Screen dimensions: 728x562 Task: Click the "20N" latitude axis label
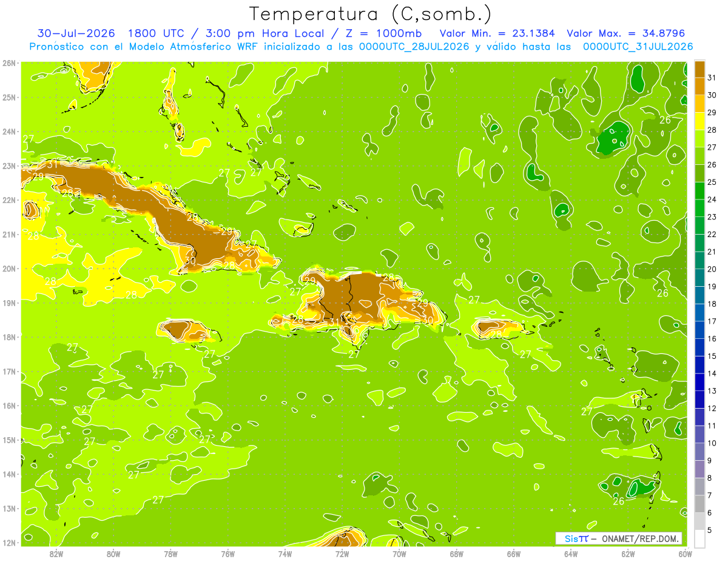pos(8,269)
